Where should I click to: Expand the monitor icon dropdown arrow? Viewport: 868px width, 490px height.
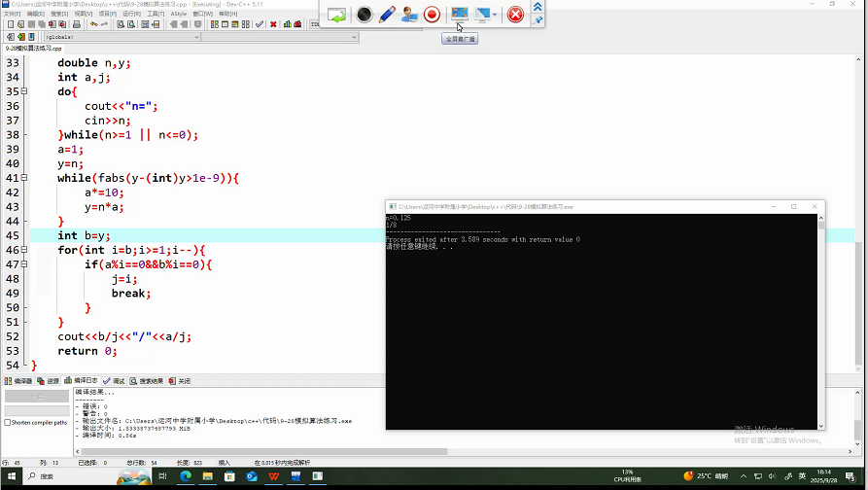point(495,15)
